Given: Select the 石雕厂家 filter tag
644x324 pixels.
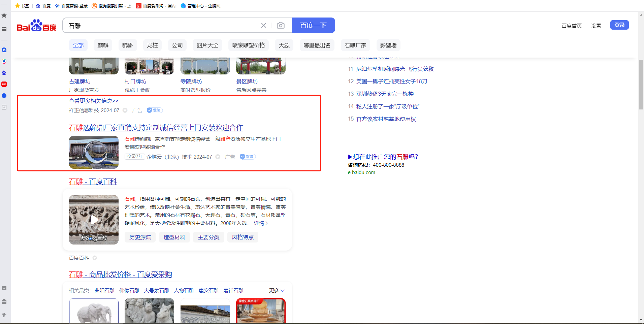Looking at the screenshot, I should tap(355, 45).
